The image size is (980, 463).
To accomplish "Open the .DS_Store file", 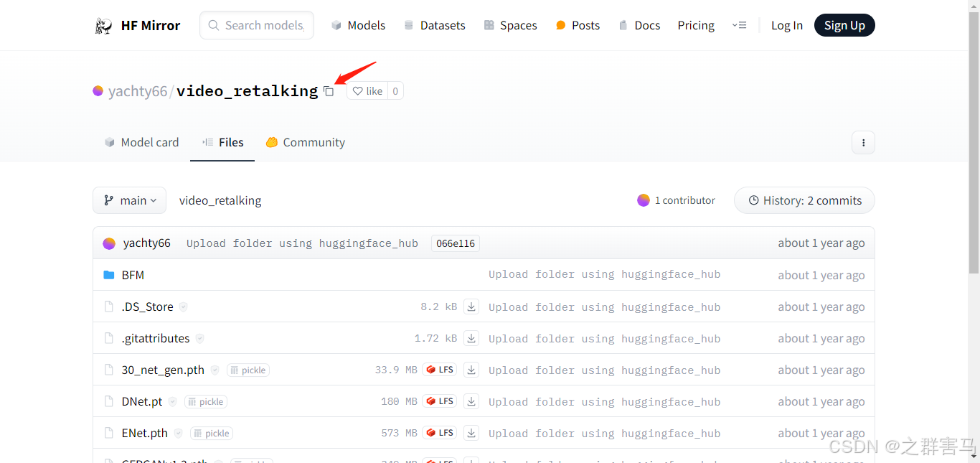I will coord(147,307).
